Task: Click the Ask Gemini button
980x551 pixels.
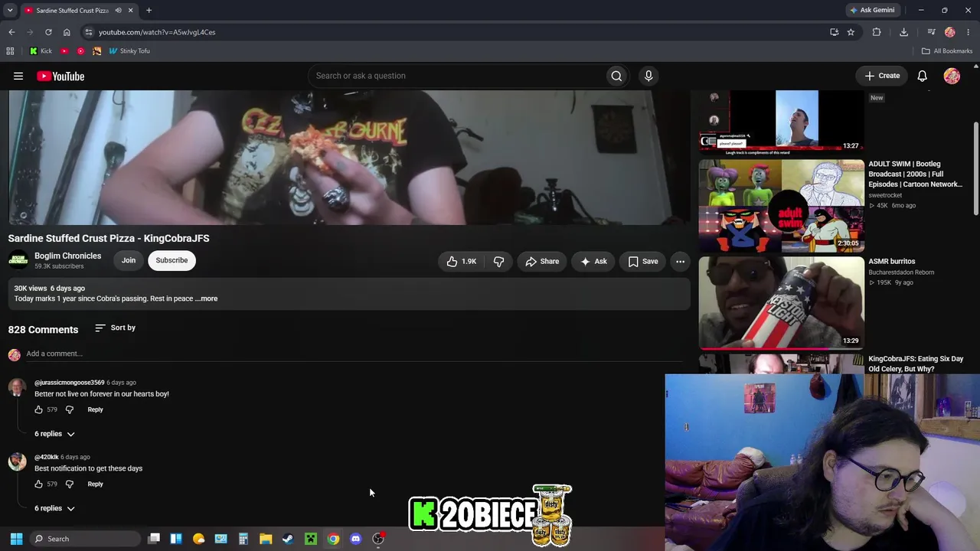Action: (872, 11)
